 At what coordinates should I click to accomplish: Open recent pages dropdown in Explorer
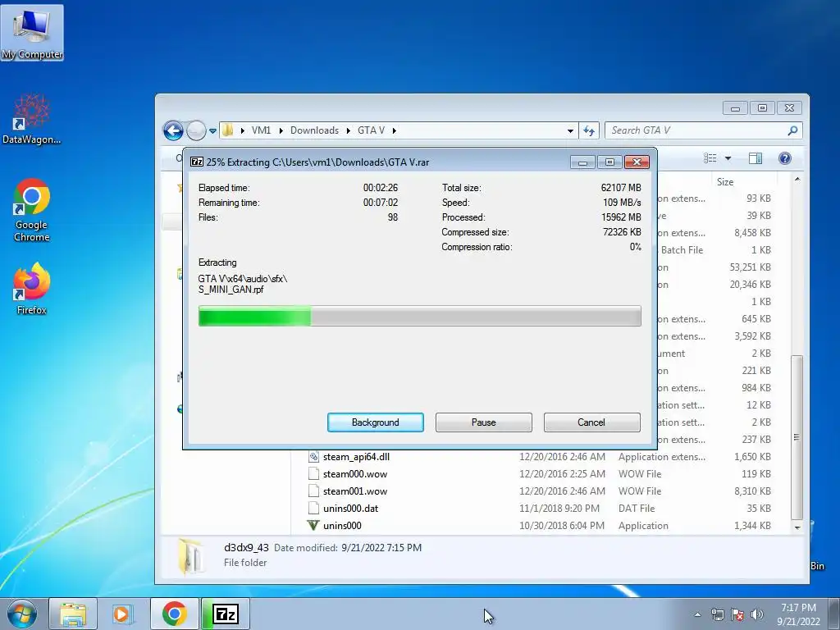pos(212,130)
